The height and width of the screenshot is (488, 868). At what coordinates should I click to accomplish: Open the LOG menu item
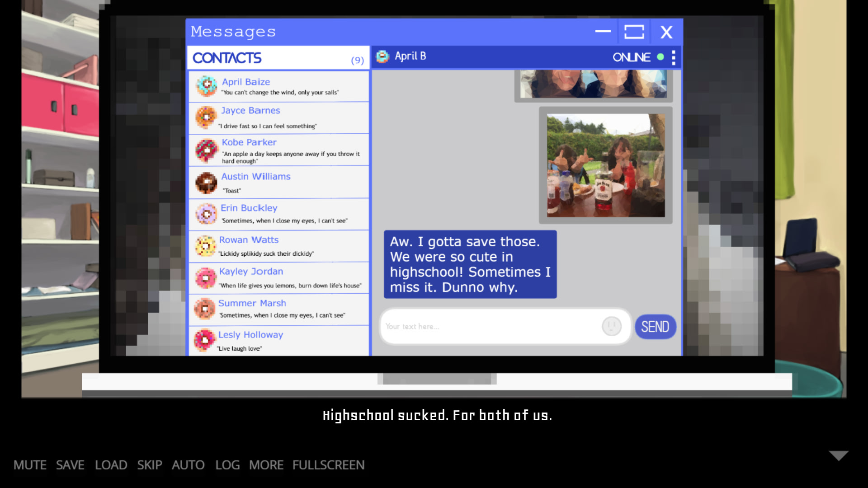(x=227, y=465)
